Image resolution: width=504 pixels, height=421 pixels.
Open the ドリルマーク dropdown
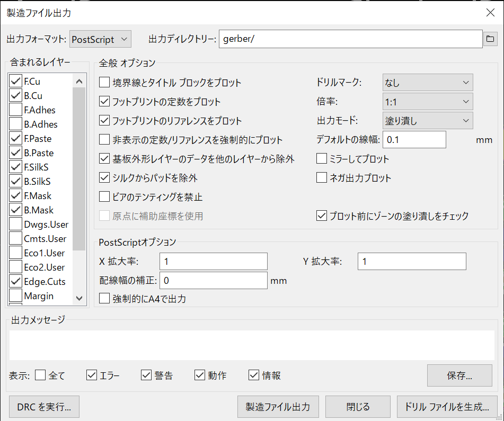click(x=427, y=82)
